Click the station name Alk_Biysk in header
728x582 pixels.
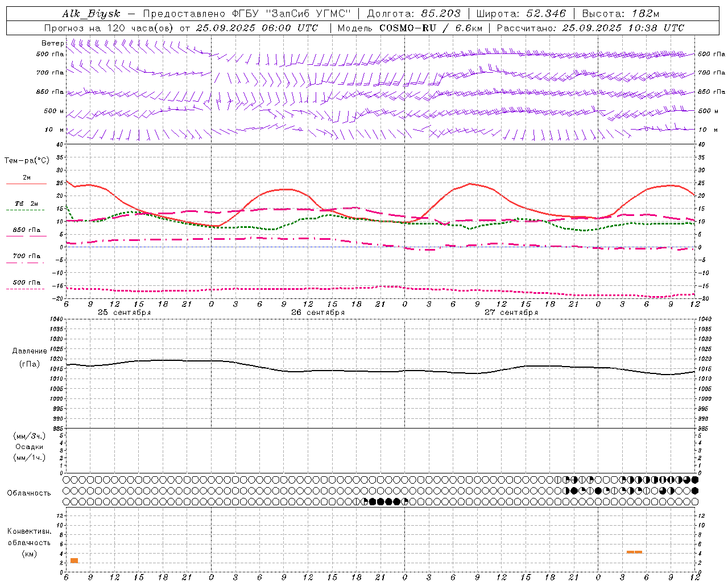coord(91,14)
